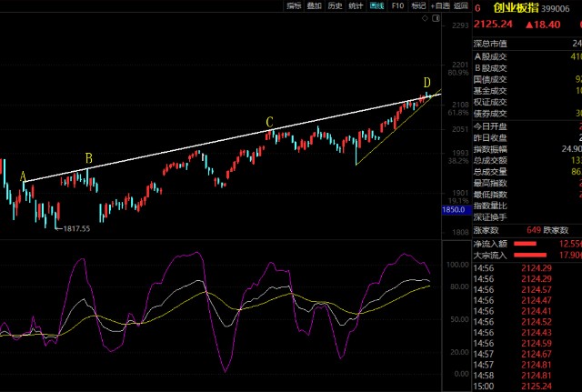Click the 大宗流入 red bar
Image resolution: width=582 pixels, height=392 pixels.
530,255
